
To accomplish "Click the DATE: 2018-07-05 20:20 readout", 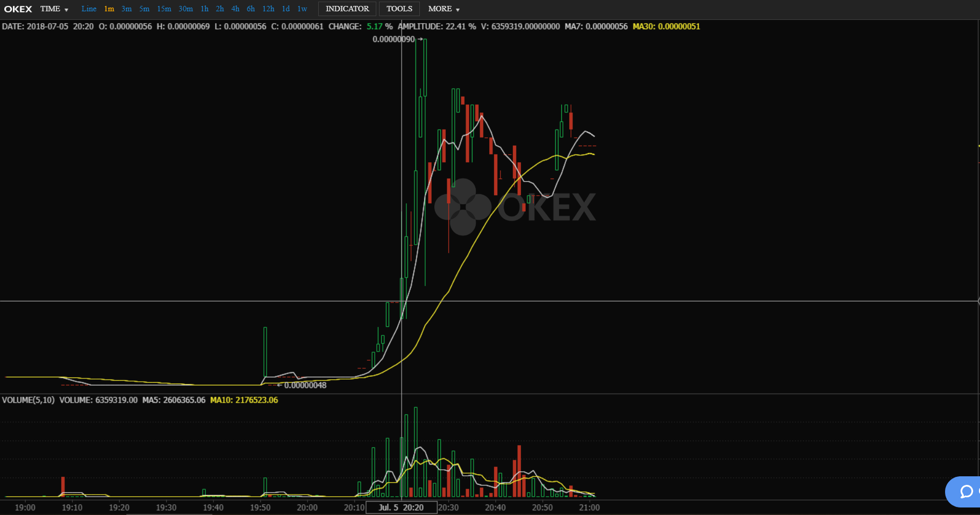I will 48,26.
